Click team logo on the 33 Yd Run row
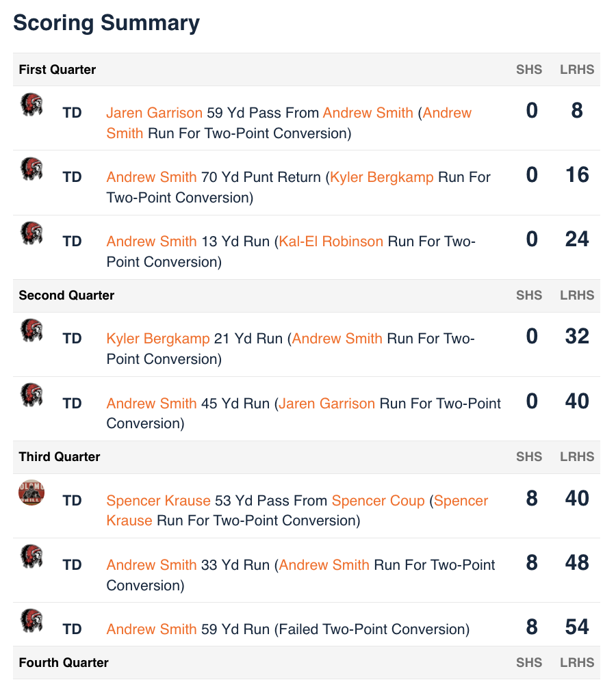 [x=31, y=556]
